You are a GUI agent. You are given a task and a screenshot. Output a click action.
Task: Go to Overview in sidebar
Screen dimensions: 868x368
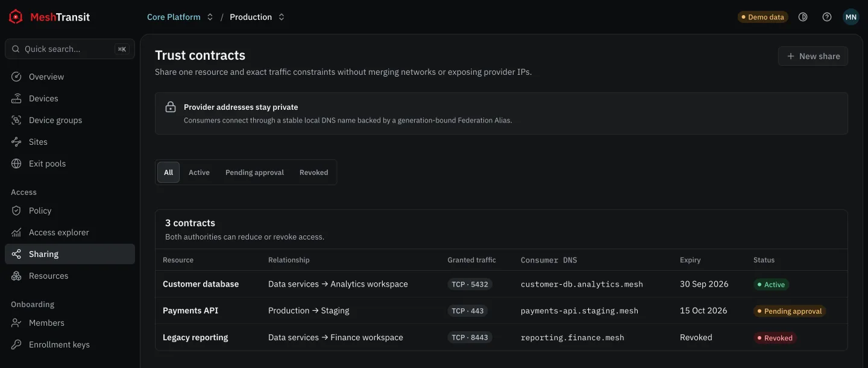[x=70, y=77]
